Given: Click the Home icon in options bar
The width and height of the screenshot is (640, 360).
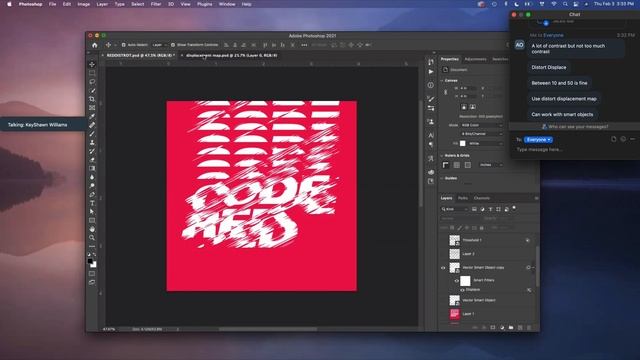Looking at the screenshot, I should click(95, 45).
